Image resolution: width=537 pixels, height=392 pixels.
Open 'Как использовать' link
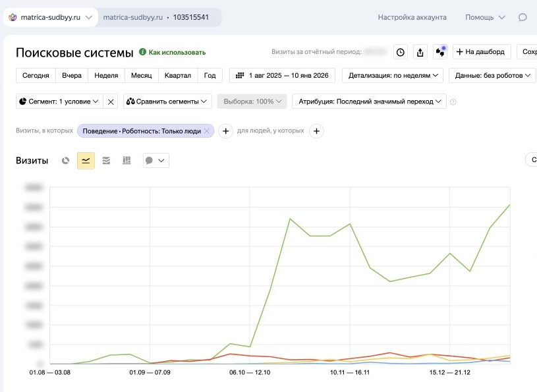[173, 52]
